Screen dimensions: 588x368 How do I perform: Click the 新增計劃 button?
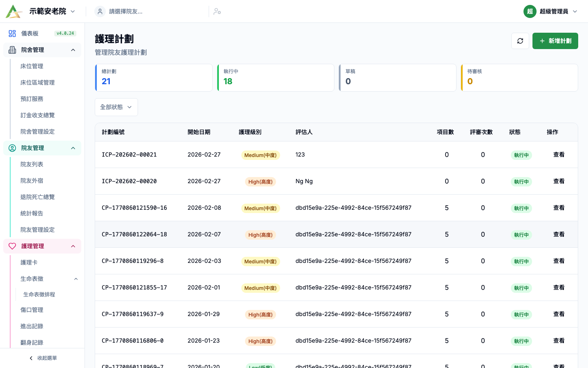coord(555,41)
